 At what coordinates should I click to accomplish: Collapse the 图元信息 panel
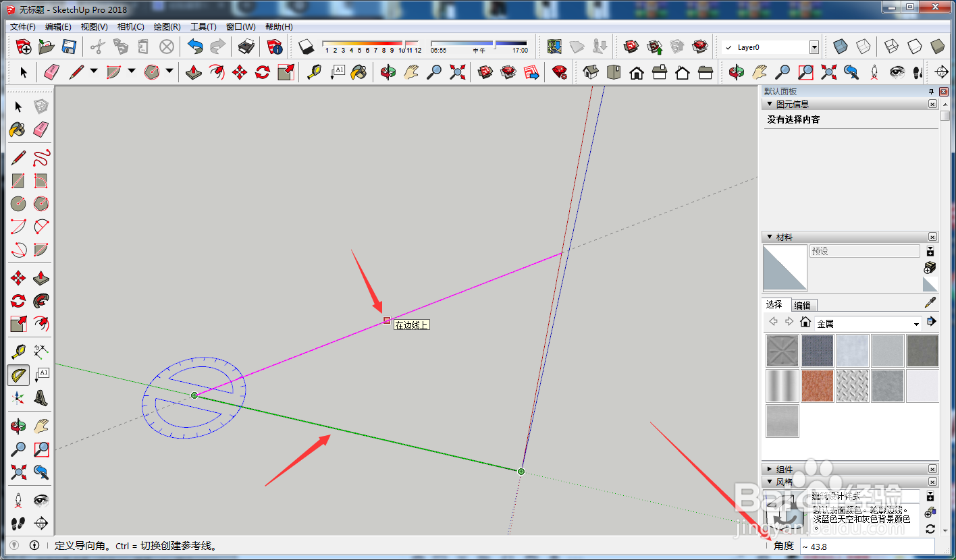(x=769, y=104)
